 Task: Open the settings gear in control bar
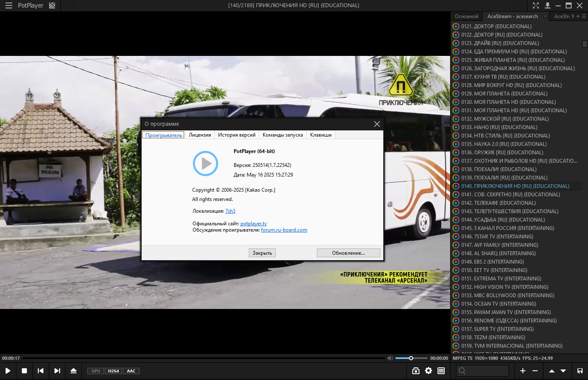[428, 371]
